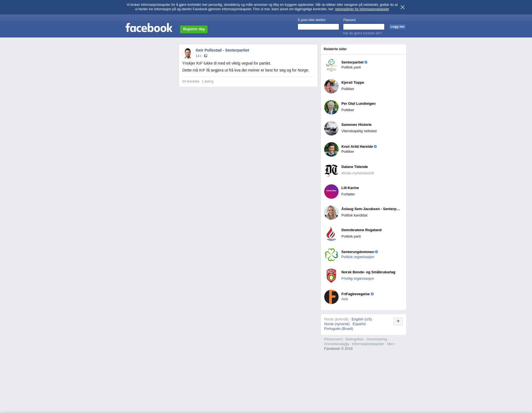This screenshot has height=413, width=532.
Task: View the 94 likerklikk count
Action: [x=191, y=81]
